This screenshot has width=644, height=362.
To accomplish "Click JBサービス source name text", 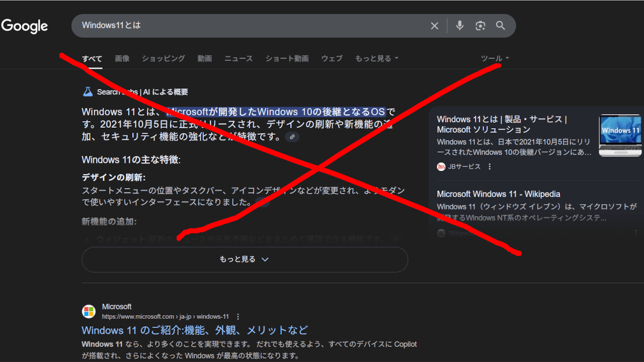I will pyautogui.click(x=464, y=166).
